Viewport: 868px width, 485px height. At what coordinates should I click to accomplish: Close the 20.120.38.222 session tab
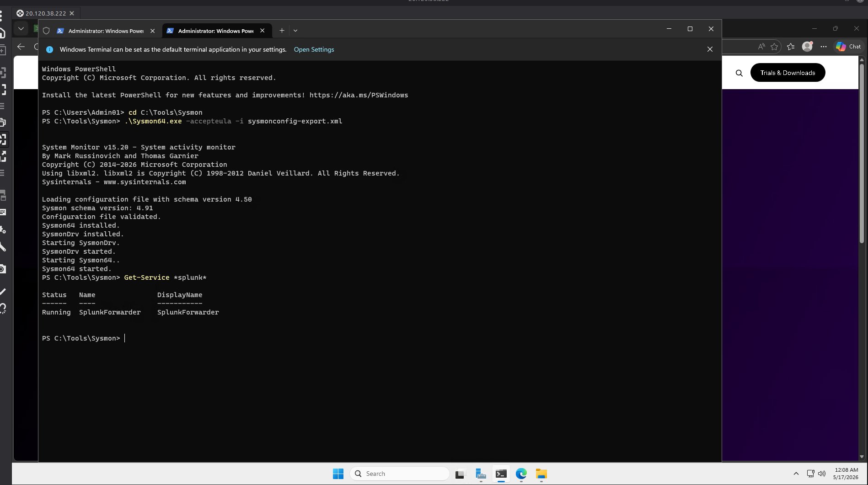72,13
